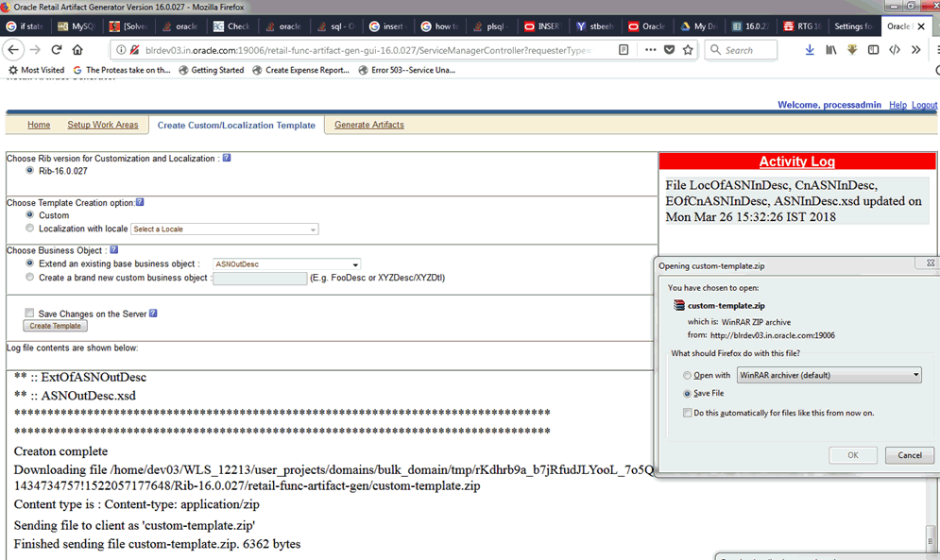Click the browser forward arrow
The width and height of the screenshot is (940, 560).
[35, 50]
